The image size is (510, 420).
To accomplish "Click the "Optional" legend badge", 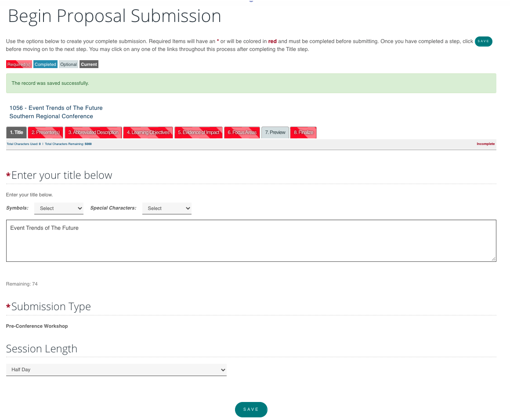I will (68, 64).
